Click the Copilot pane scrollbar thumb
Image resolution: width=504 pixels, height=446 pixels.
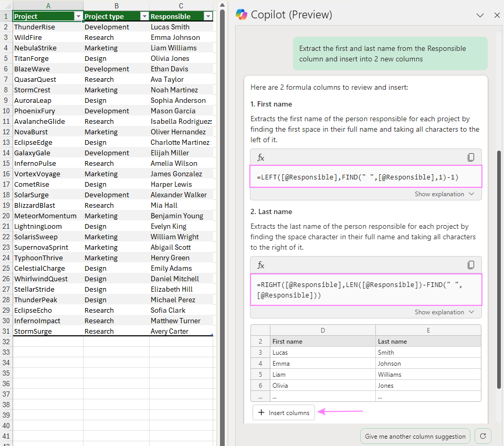pos(499,269)
